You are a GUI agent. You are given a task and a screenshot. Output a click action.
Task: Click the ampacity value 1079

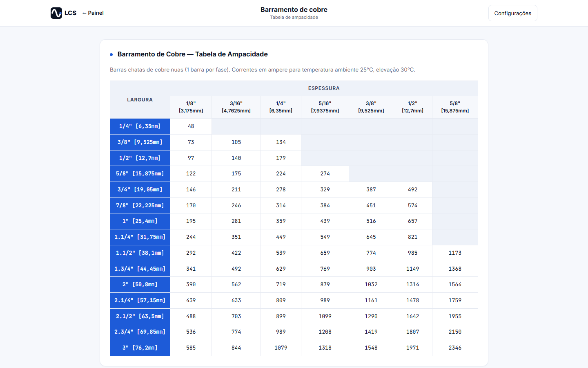[x=281, y=348]
